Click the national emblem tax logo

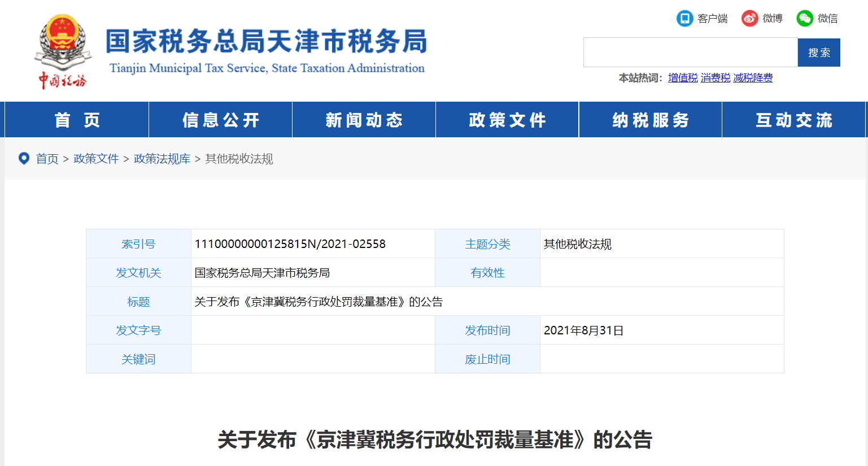63,51
